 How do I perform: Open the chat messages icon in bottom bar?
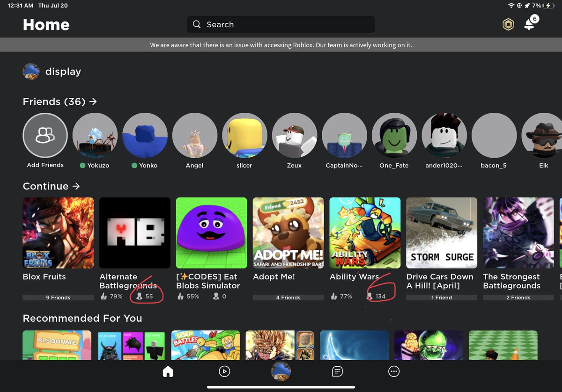(x=337, y=371)
